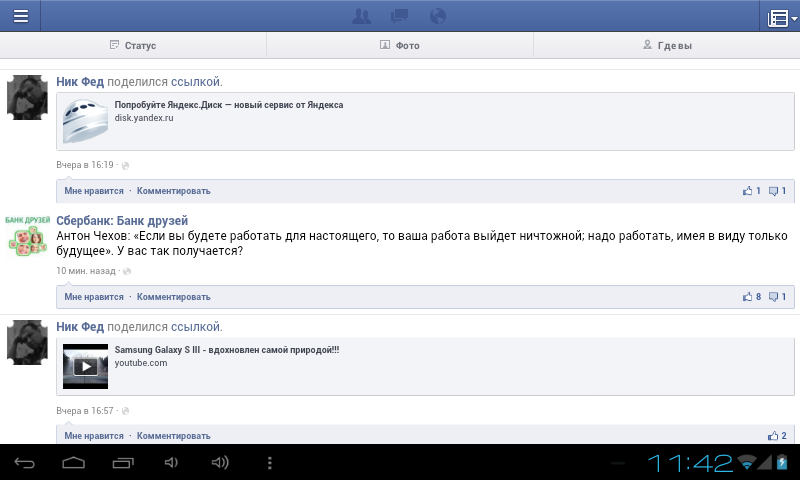Open notifications globe icon
Viewport: 800px width, 480px height.
click(x=437, y=16)
